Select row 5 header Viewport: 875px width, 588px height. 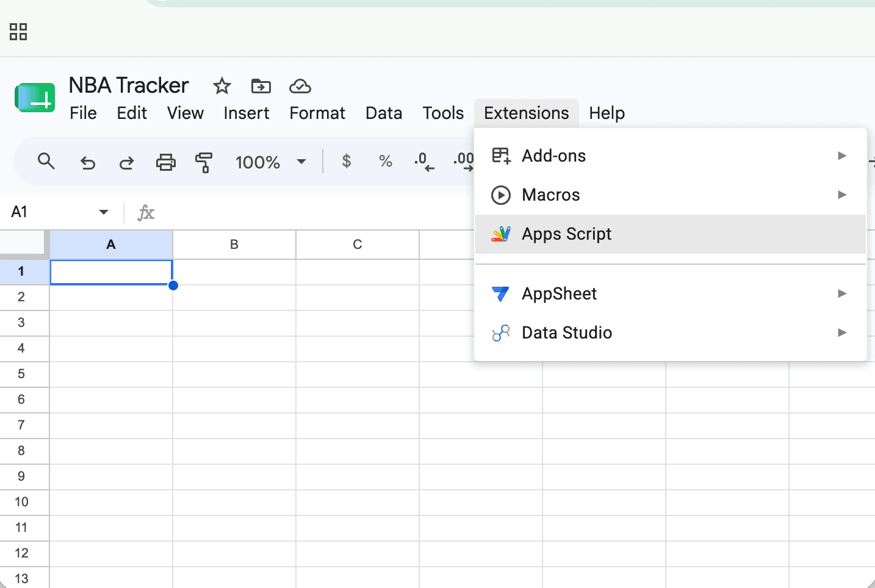(x=24, y=374)
